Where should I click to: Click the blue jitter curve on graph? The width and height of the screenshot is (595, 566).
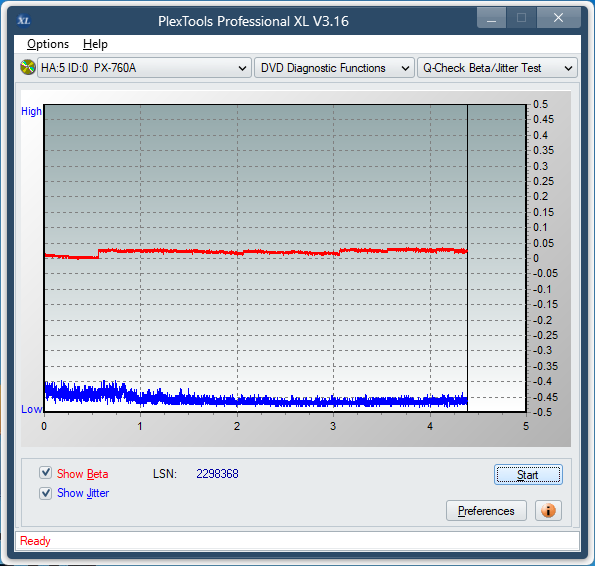(x=266, y=400)
